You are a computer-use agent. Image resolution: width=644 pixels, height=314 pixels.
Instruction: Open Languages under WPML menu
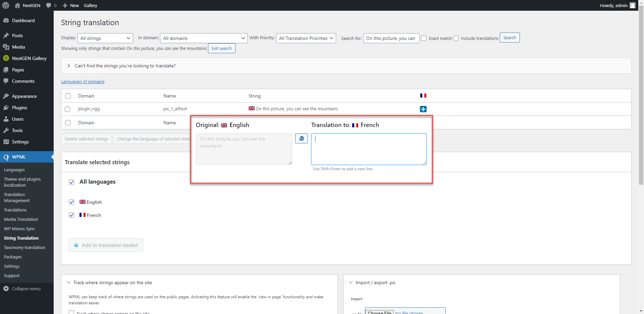tap(14, 170)
